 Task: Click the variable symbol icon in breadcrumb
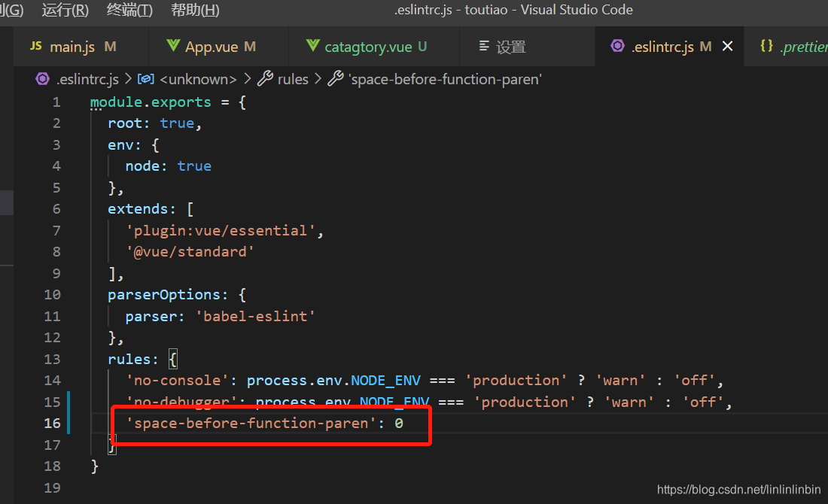tap(146, 79)
